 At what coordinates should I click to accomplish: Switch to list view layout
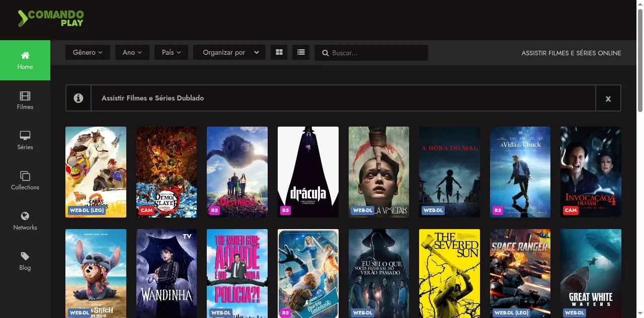pyautogui.click(x=301, y=52)
